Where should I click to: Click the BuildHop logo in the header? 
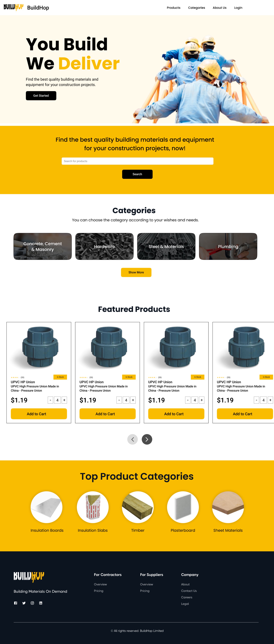[x=13, y=7]
